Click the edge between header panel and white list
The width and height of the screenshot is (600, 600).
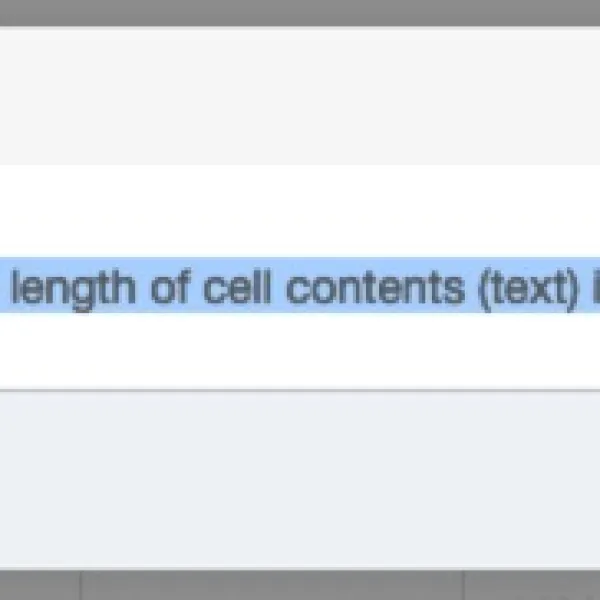pos(300,164)
